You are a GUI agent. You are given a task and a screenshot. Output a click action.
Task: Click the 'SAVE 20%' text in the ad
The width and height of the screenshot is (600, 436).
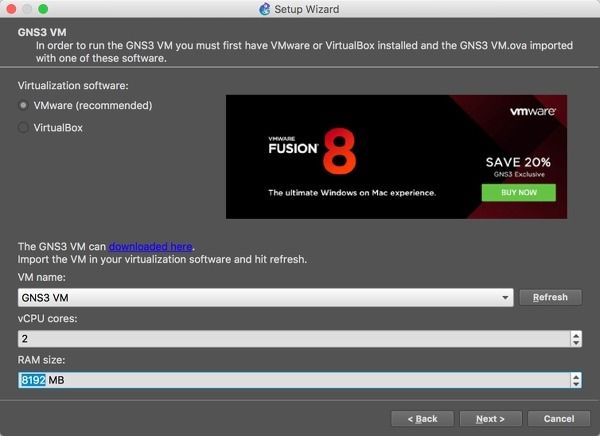pos(518,162)
